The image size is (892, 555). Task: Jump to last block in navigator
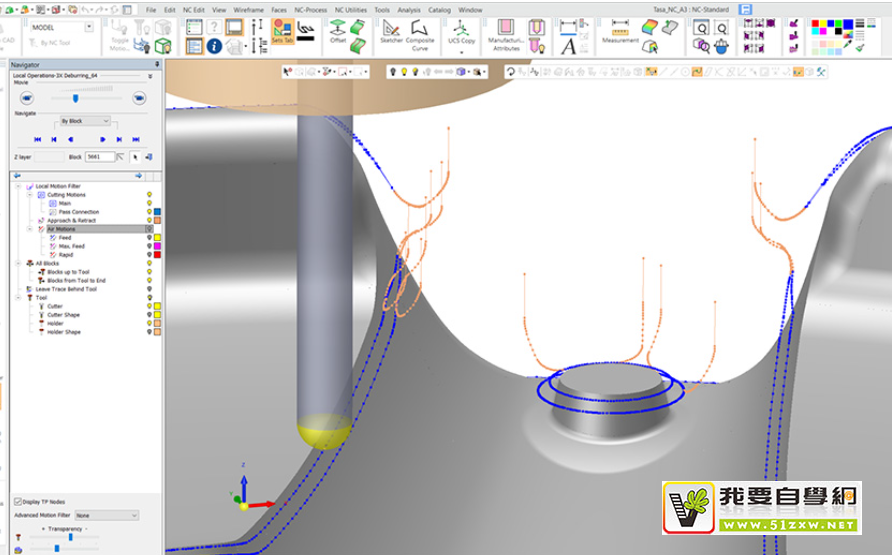136,139
